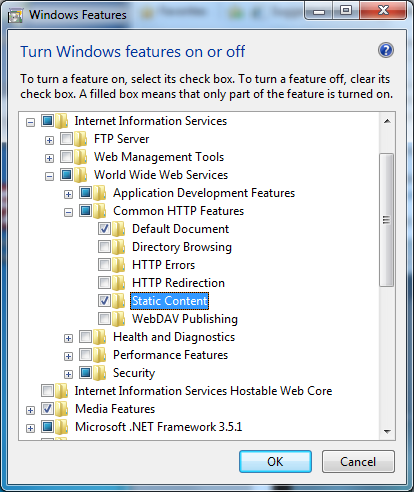This screenshot has width=414, height=492.
Task: Click the Health and Diagnostics folder icon
Action: (x=100, y=337)
